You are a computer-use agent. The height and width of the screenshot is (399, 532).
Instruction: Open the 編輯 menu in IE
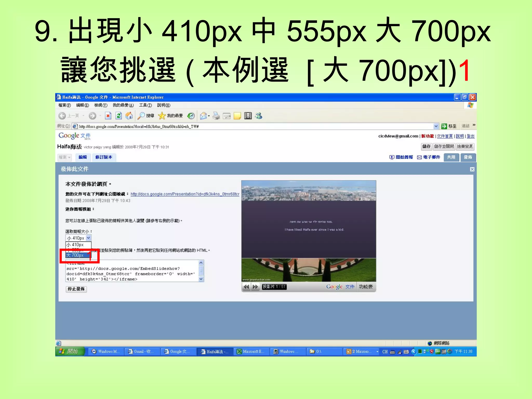click(x=83, y=105)
